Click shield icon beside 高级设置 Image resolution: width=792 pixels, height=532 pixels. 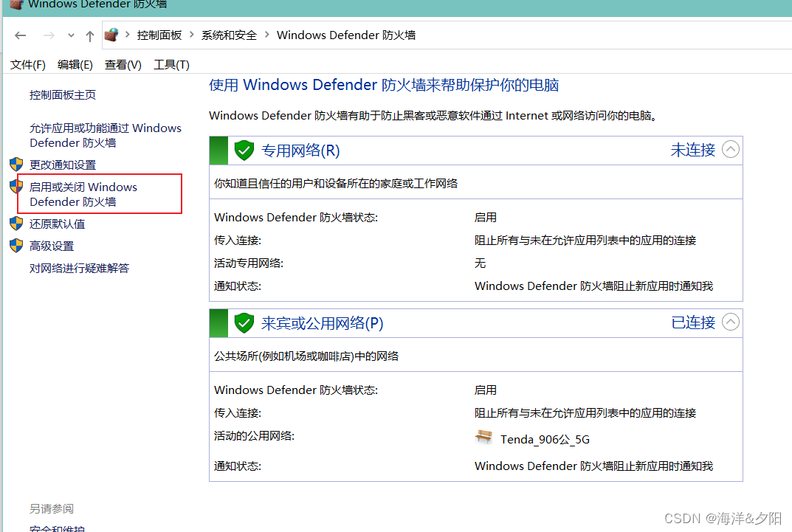(x=16, y=245)
